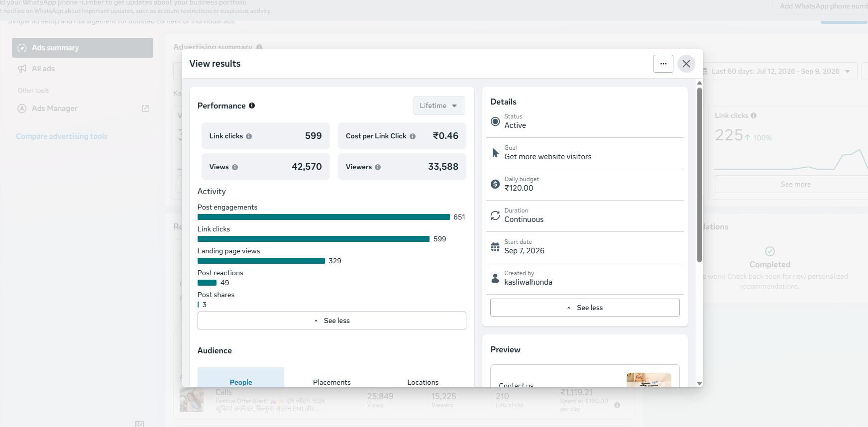Viewport: 868px width, 427px height.
Task: Click the Ads summary gauge icon
Action: click(22, 48)
